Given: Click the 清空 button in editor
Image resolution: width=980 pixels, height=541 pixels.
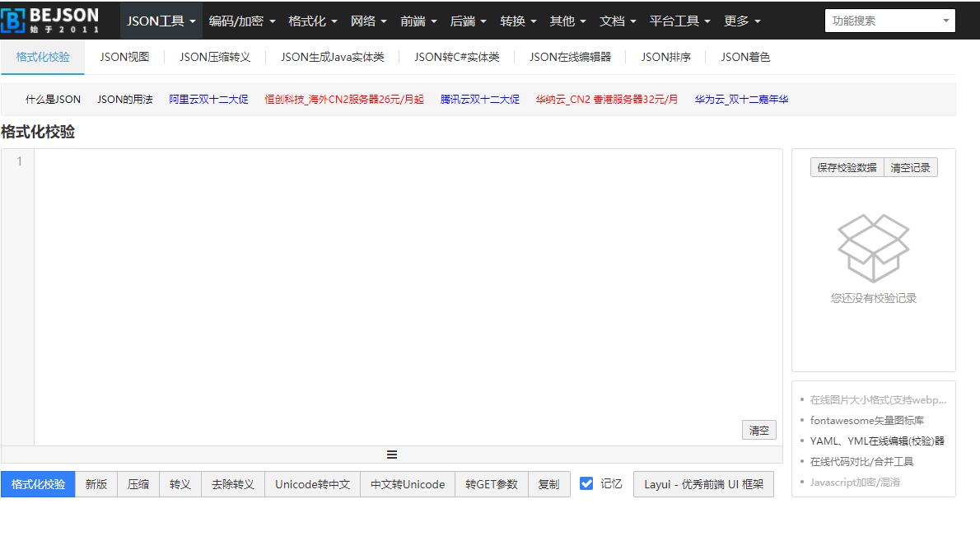Looking at the screenshot, I should (x=758, y=430).
